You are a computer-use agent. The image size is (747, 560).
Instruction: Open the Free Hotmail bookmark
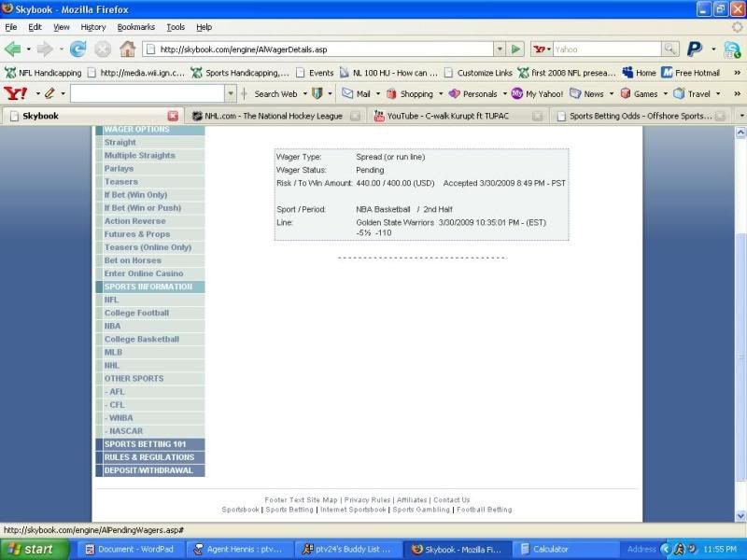pyautogui.click(x=691, y=73)
